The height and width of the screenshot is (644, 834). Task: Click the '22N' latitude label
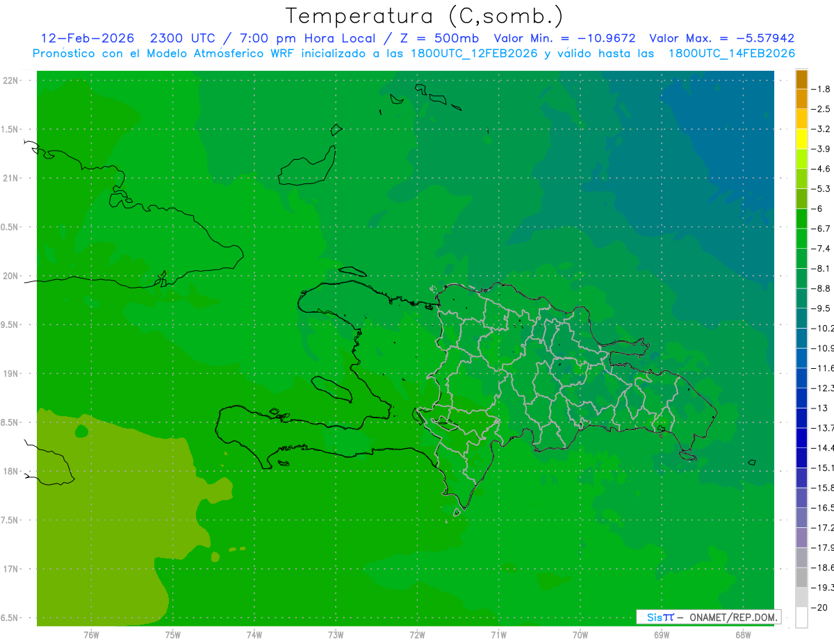[12, 81]
